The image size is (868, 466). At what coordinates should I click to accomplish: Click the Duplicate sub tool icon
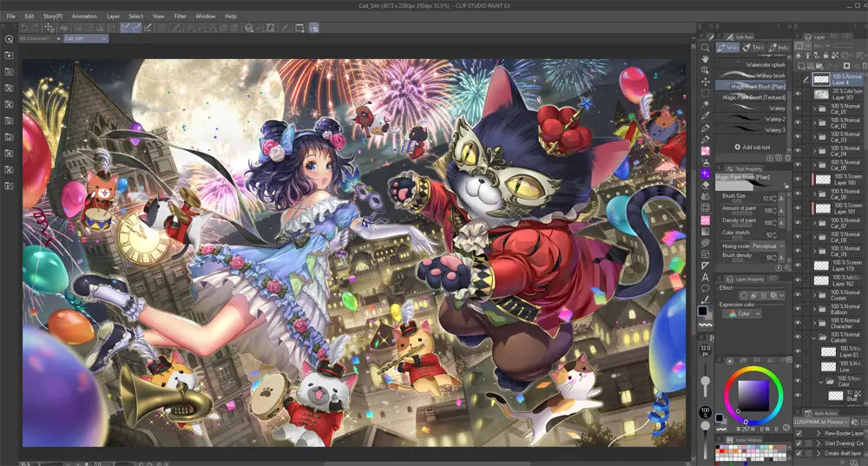779,158
